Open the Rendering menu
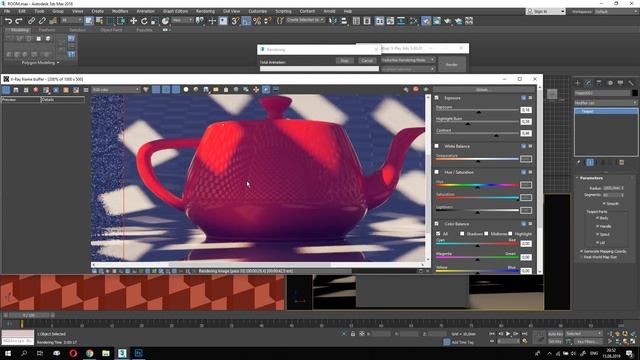This screenshot has width=640, height=360. click(x=205, y=11)
